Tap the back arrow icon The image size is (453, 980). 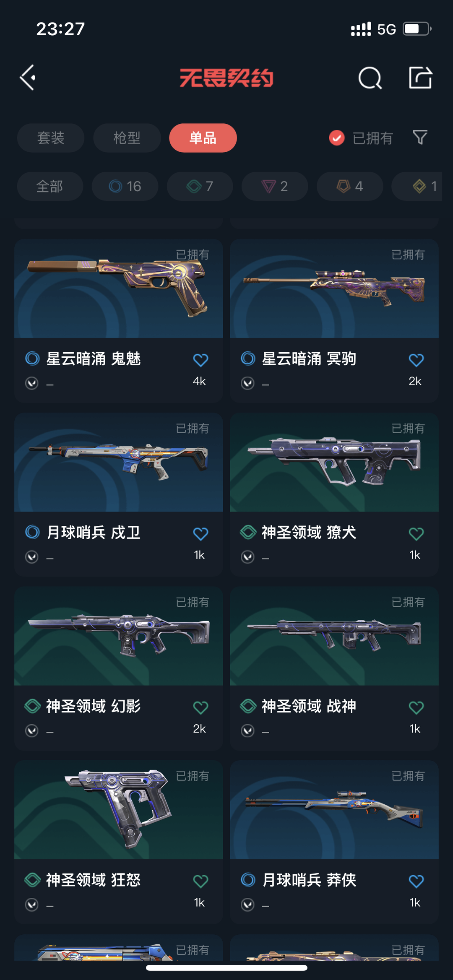click(x=28, y=78)
